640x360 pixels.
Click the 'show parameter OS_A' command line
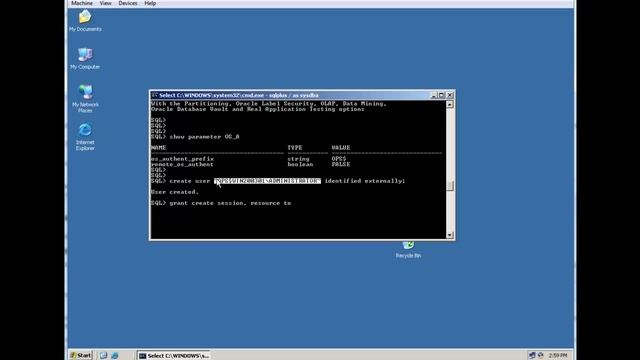click(x=195, y=137)
